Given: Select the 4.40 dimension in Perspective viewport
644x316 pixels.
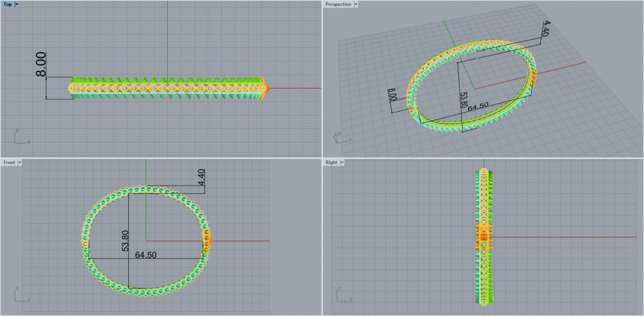Looking at the screenshot, I should (546, 28).
